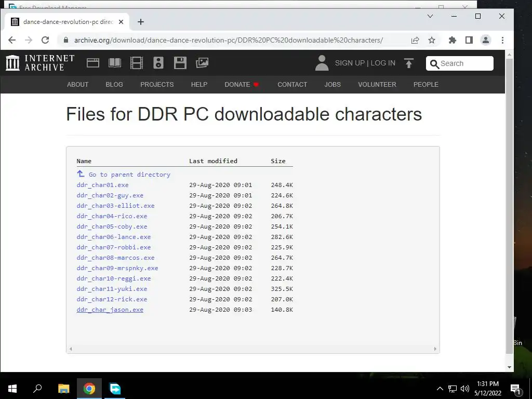532x399 pixels.
Task: Click file listing horizontal scrollbar right arrow
Action: point(435,349)
